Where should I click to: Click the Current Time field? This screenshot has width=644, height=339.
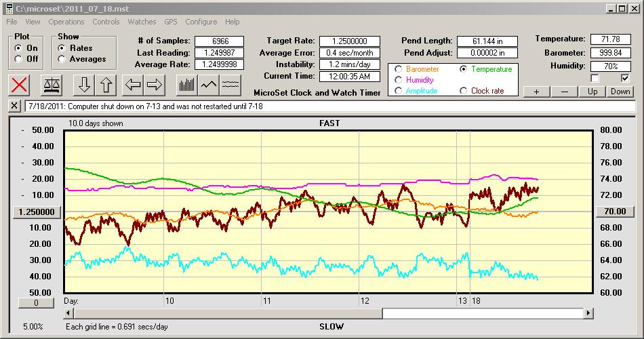click(350, 77)
